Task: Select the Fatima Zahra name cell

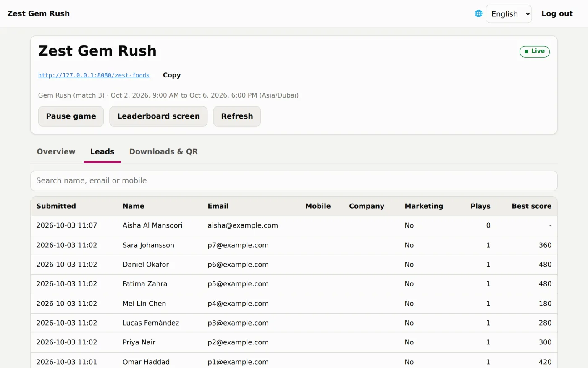Action: pyautogui.click(x=145, y=284)
